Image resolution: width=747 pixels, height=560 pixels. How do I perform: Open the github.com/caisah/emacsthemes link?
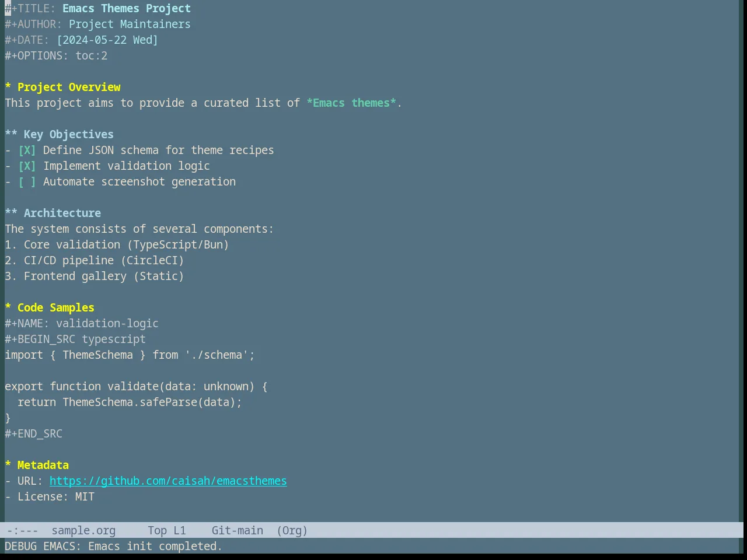click(168, 481)
